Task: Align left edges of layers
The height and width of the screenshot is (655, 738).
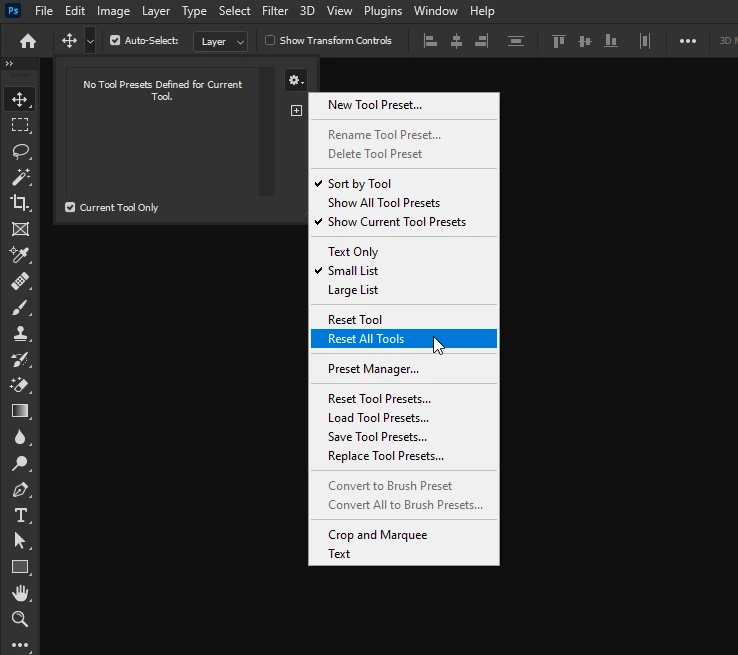Action: pos(430,41)
